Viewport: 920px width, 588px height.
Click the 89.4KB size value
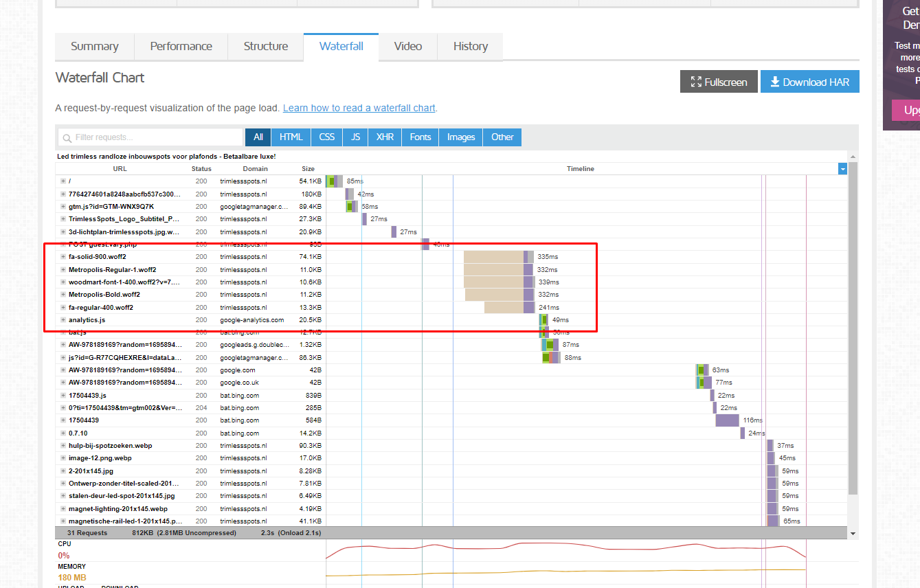click(x=311, y=207)
